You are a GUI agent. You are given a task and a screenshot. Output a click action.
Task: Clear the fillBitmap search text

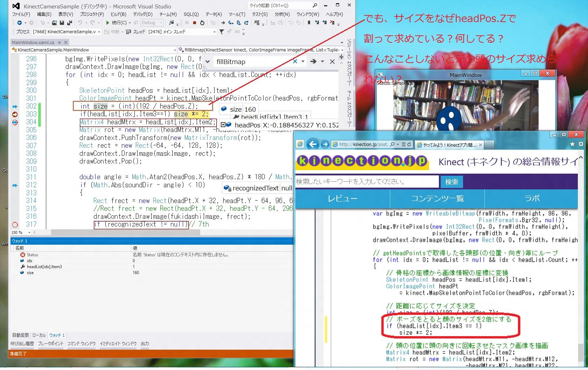click(295, 62)
